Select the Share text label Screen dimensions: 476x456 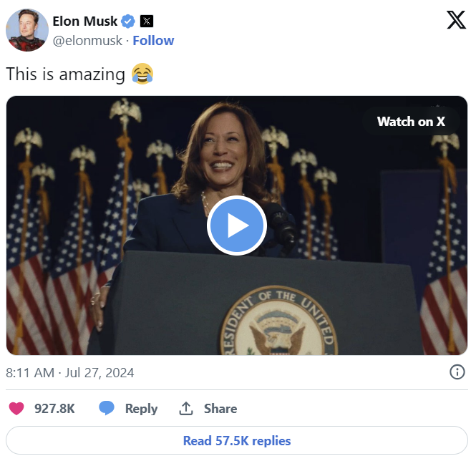(x=220, y=409)
